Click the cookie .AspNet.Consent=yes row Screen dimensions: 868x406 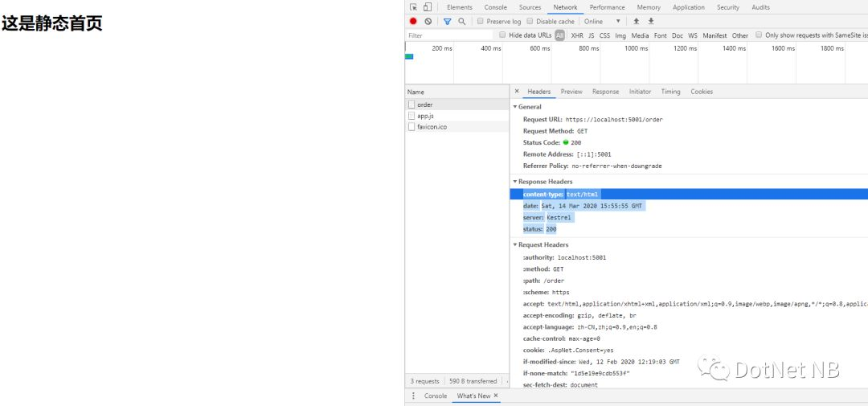(x=689, y=350)
